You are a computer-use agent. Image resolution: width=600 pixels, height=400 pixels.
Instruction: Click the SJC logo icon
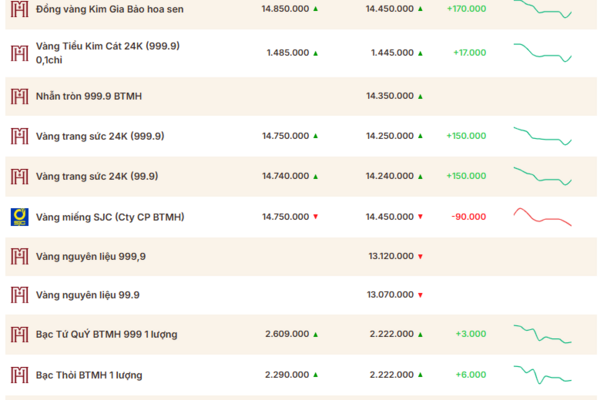click(20, 217)
